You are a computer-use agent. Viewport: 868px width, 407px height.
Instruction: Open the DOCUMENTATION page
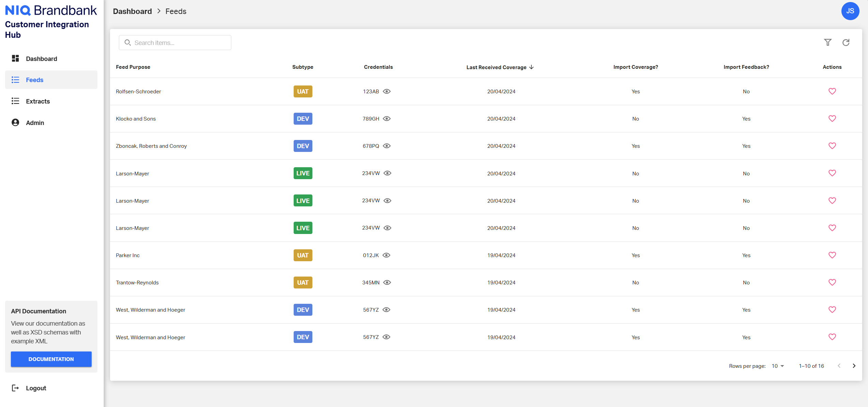pos(51,359)
